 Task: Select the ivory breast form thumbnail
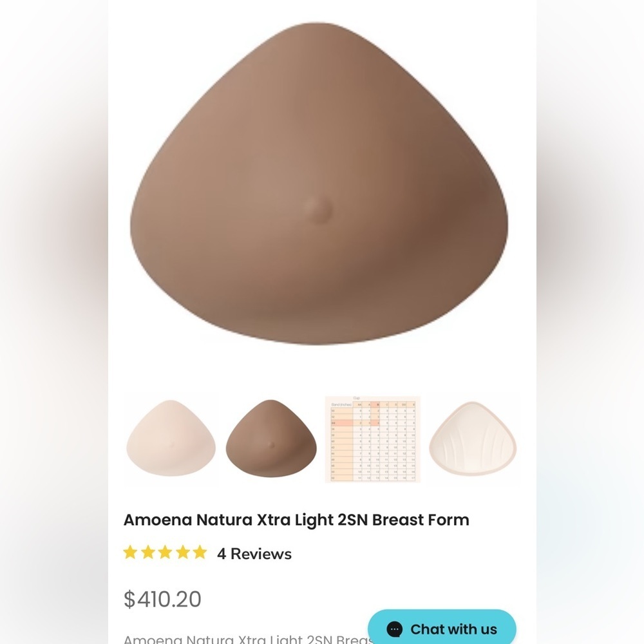pyautogui.click(x=169, y=439)
